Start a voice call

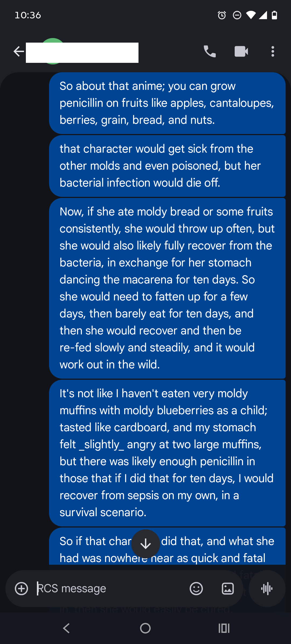coord(210,51)
